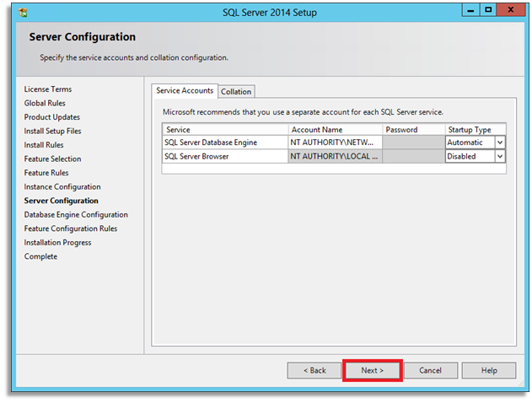Click the Service column header

coord(225,130)
